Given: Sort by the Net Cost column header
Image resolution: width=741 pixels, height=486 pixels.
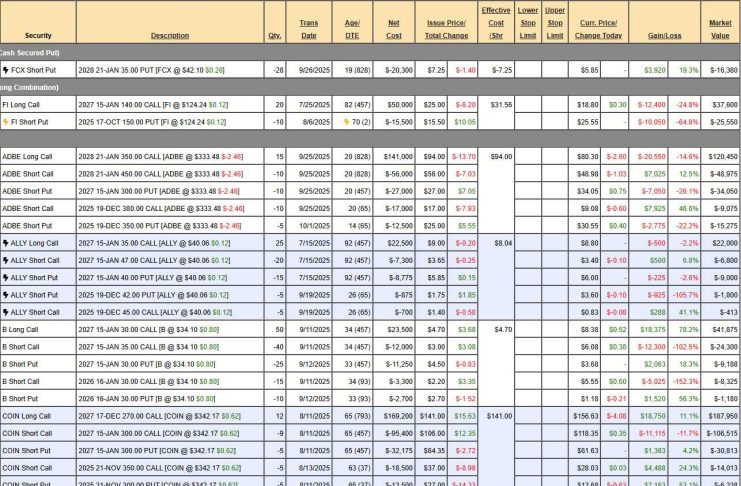Looking at the screenshot, I should click(394, 29).
